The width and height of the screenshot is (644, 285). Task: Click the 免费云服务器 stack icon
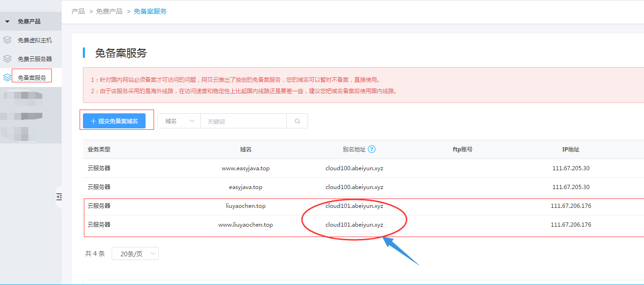pos(7,59)
